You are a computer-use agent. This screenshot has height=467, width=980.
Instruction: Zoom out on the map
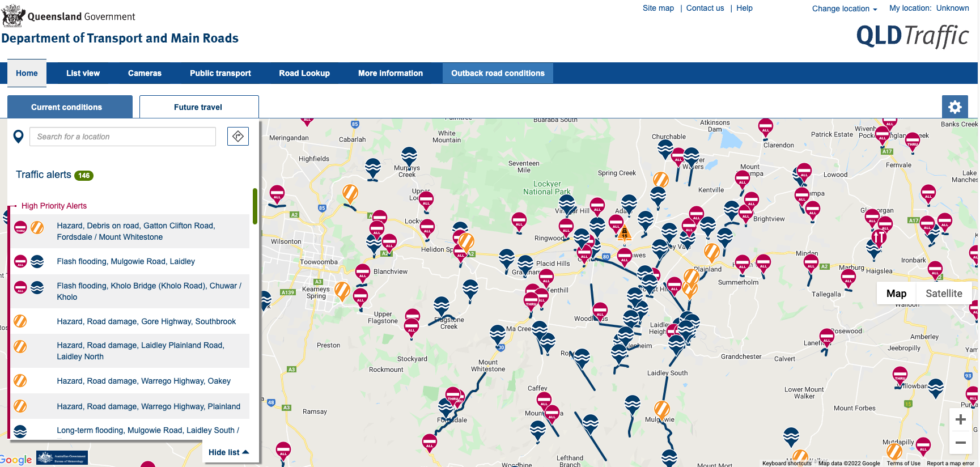pyautogui.click(x=960, y=443)
